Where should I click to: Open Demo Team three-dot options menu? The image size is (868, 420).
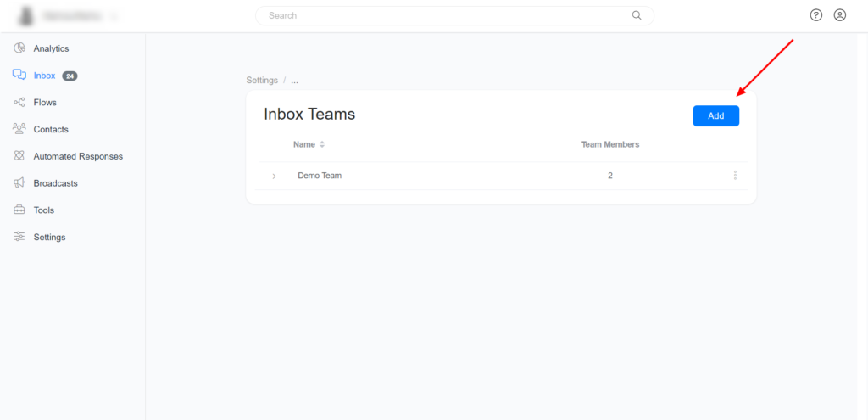(x=735, y=175)
